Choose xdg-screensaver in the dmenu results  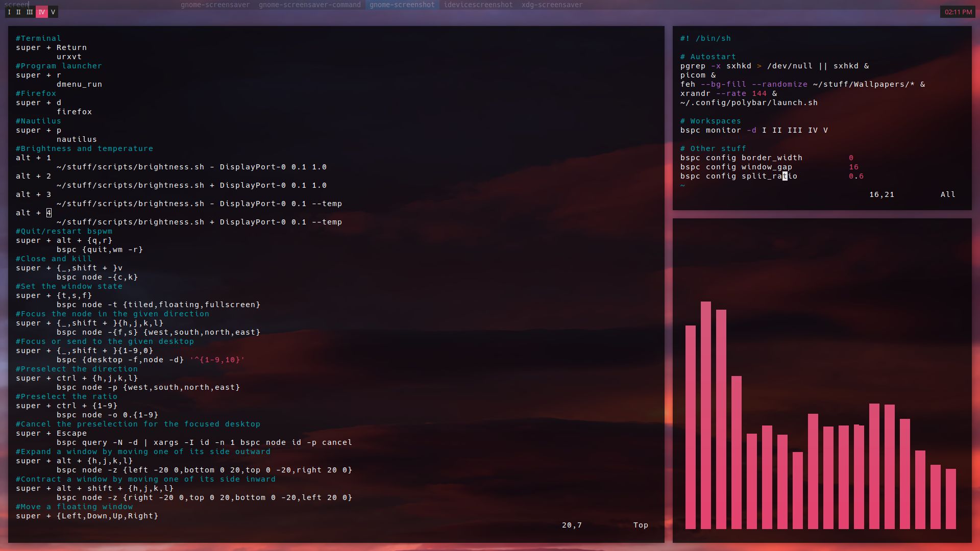[x=552, y=5]
